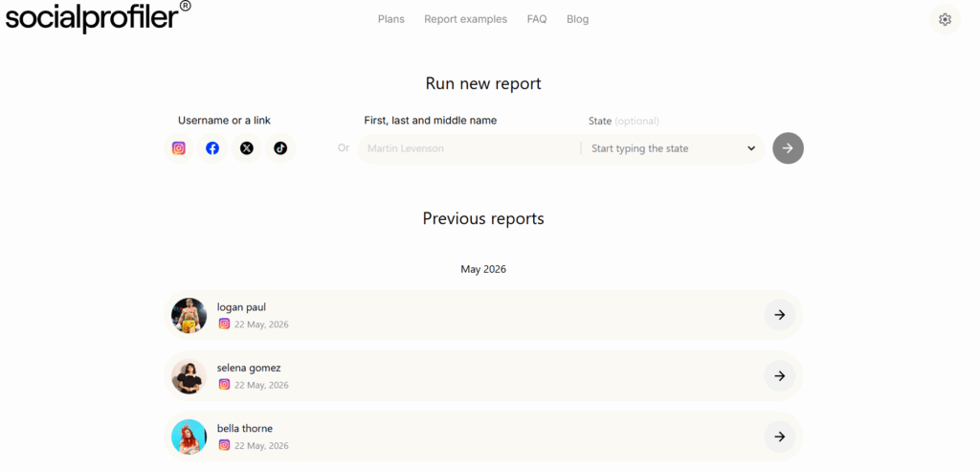
Task: Click bella thorne's profile thumbnail
Action: pos(189,437)
